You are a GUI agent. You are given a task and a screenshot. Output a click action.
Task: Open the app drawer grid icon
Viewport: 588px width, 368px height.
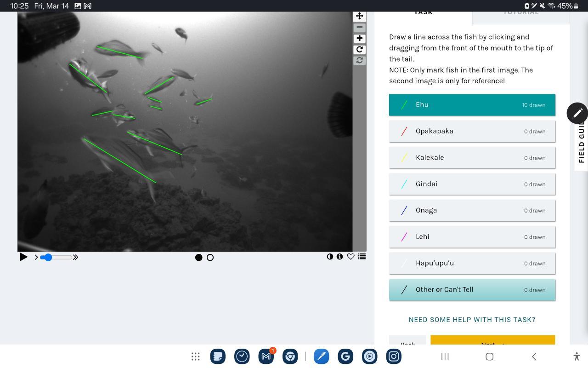point(195,356)
